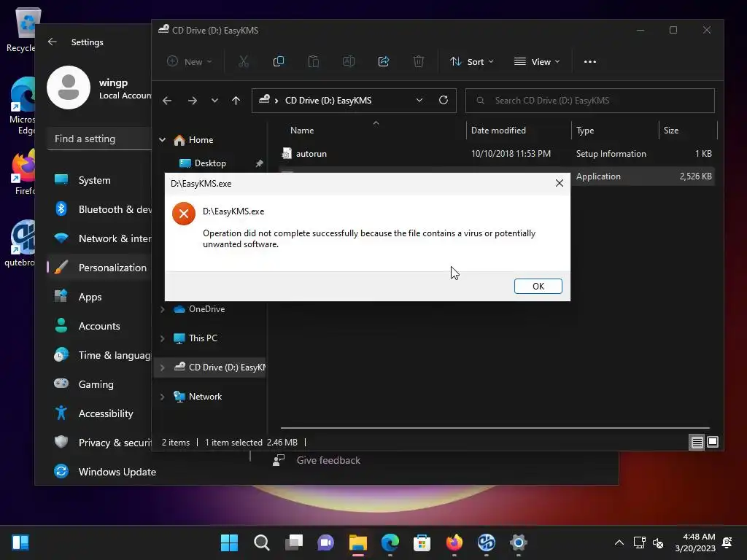Open Personalization in Settings sidebar

point(99,268)
